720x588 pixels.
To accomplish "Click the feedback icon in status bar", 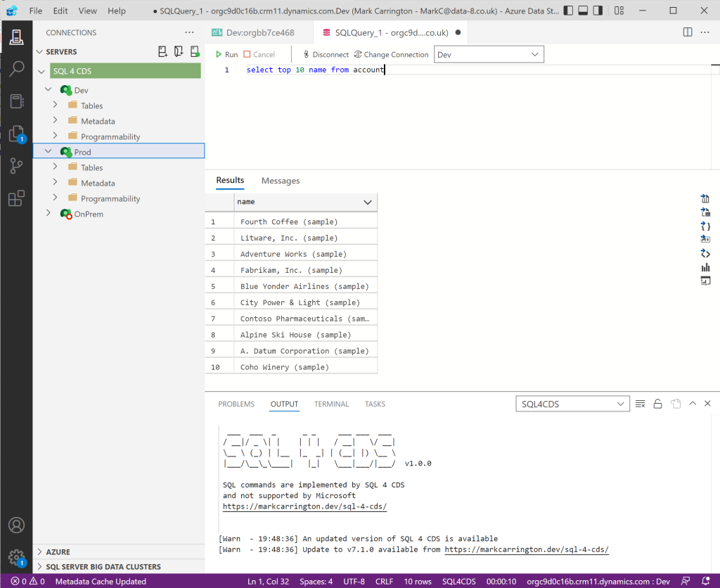I will [x=685, y=581].
